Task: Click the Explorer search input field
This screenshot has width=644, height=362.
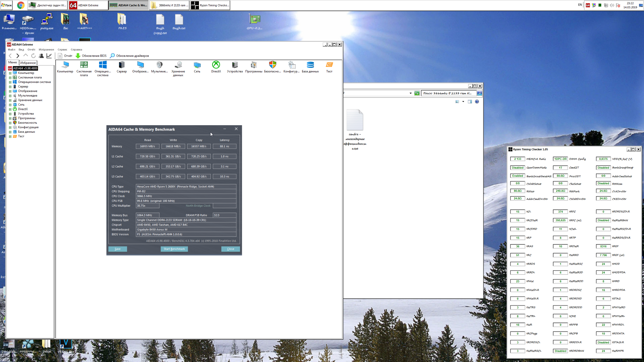Action: 448,93
